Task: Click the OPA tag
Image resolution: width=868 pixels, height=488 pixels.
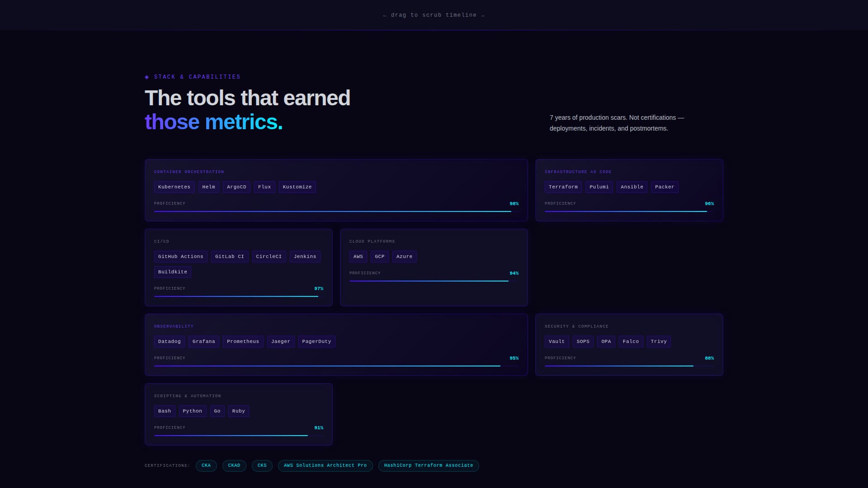Action: pyautogui.click(x=606, y=342)
